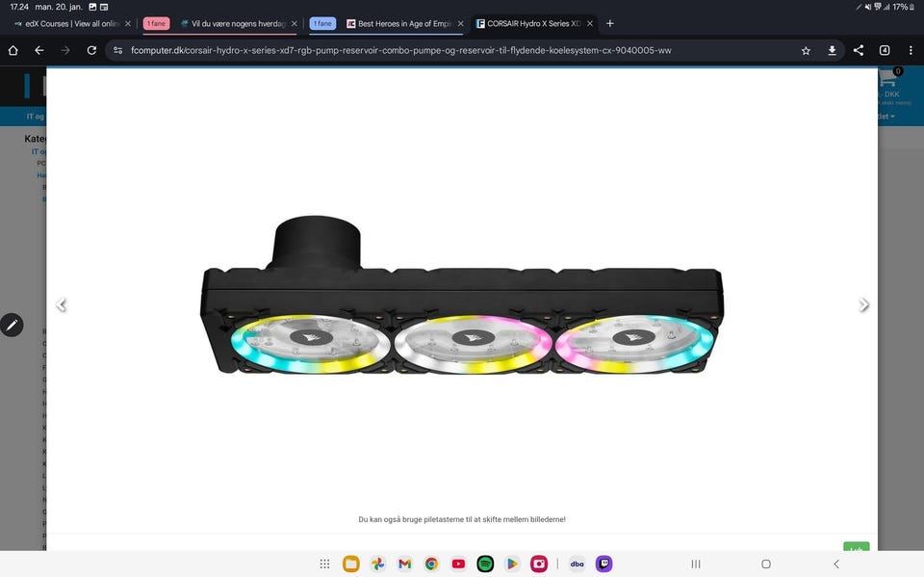Click the green close button of lightbox
924x577 pixels.
coord(857,547)
